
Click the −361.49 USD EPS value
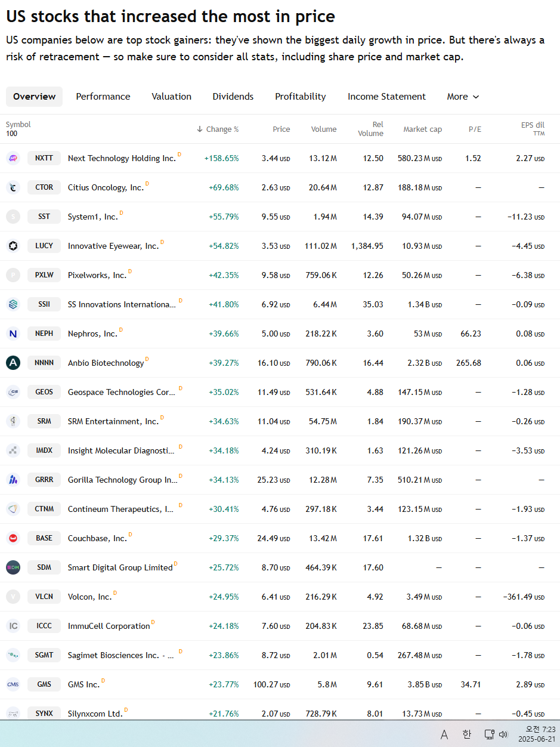(x=524, y=597)
